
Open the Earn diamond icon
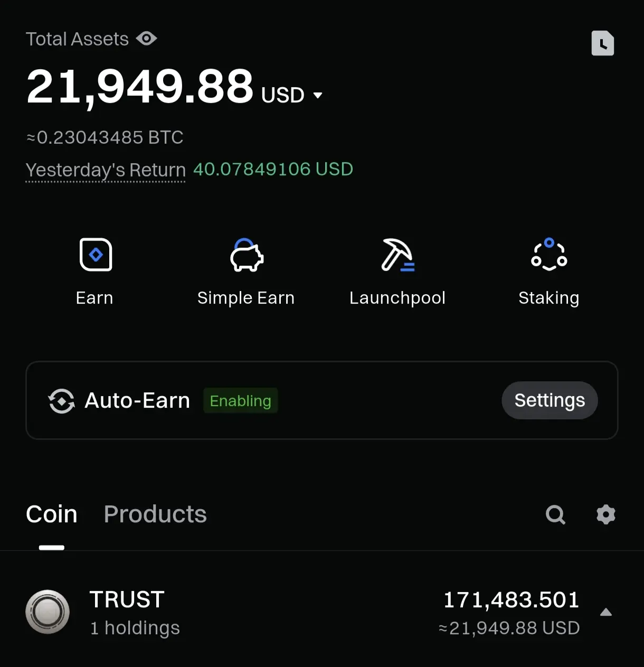point(96,255)
